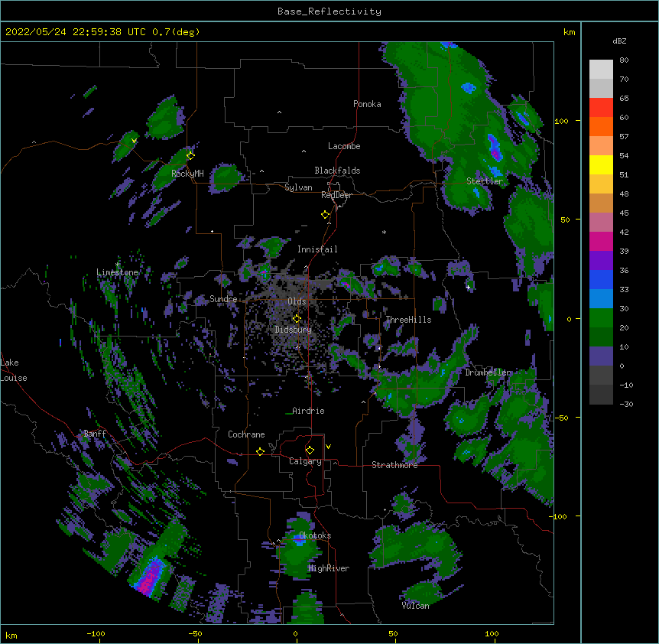Pick light blue 33–30 dBZ legend swatch

pyautogui.click(x=601, y=299)
